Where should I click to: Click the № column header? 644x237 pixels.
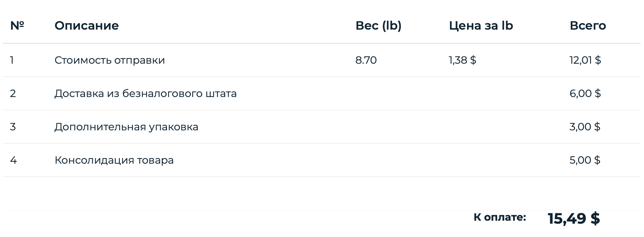(17, 26)
